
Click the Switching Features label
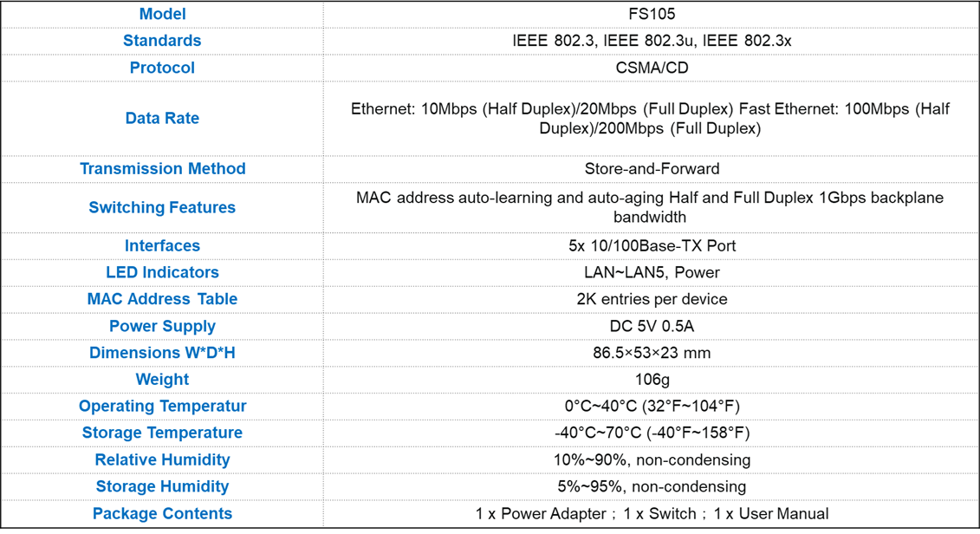(x=162, y=207)
